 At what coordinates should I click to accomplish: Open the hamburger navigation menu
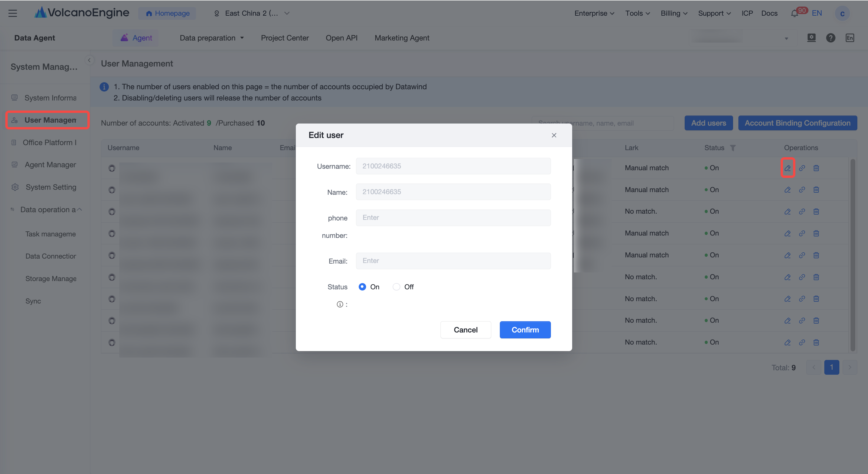tap(13, 13)
